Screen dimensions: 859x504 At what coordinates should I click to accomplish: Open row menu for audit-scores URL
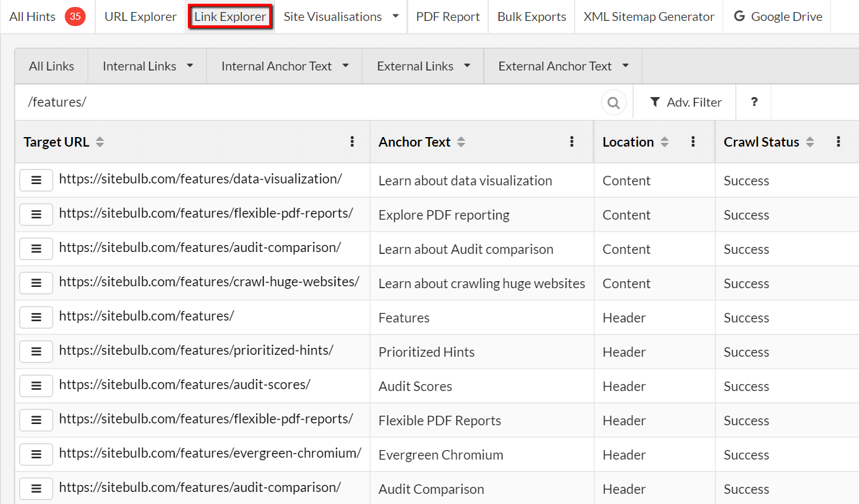pos(36,386)
